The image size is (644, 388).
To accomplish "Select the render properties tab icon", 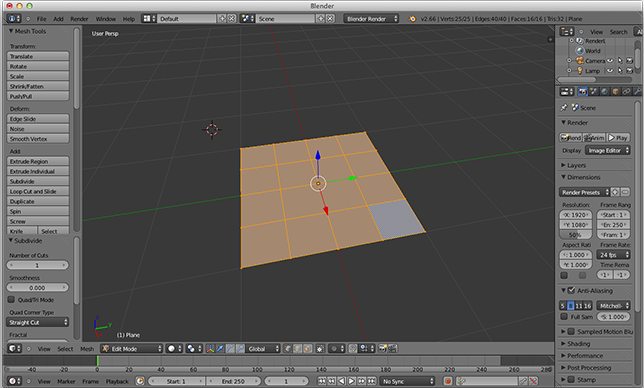I will point(582,92).
